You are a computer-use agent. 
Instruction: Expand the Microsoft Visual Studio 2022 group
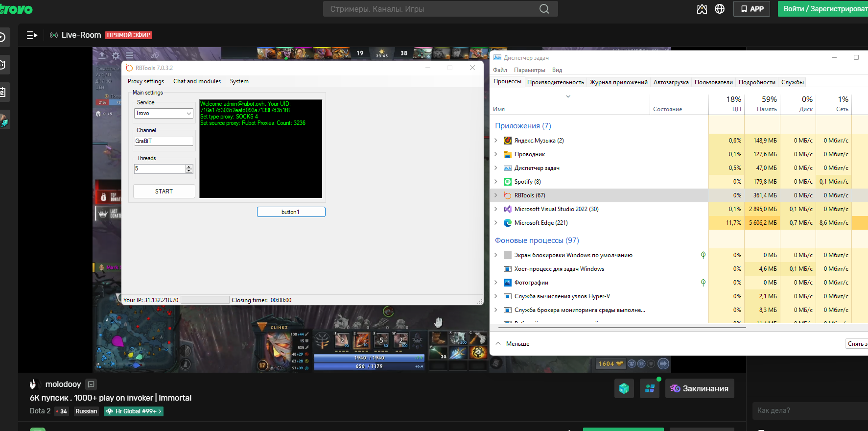(x=495, y=209)
